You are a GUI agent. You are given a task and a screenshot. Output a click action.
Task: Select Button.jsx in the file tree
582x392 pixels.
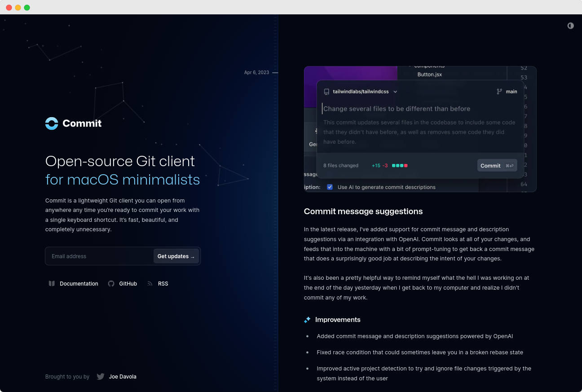pos(429,75)
